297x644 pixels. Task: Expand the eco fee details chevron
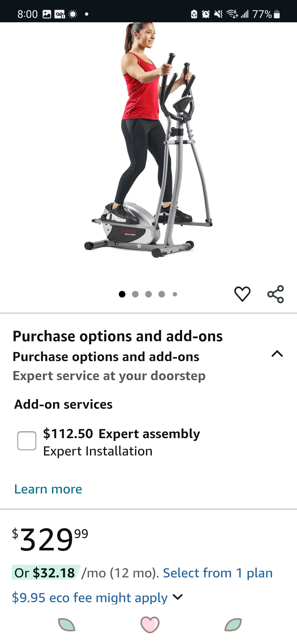[x=178, y=597]
